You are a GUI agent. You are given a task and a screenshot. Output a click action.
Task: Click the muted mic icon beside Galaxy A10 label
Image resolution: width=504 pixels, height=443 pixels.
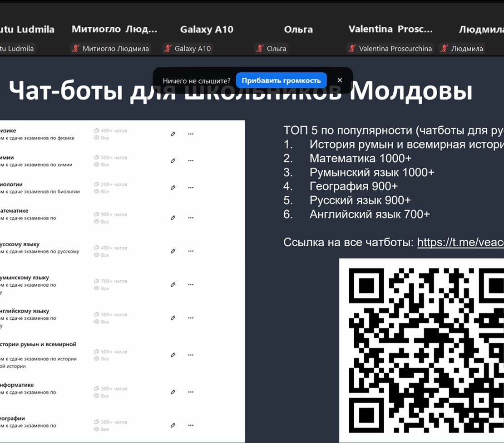(x=168, y=49)
